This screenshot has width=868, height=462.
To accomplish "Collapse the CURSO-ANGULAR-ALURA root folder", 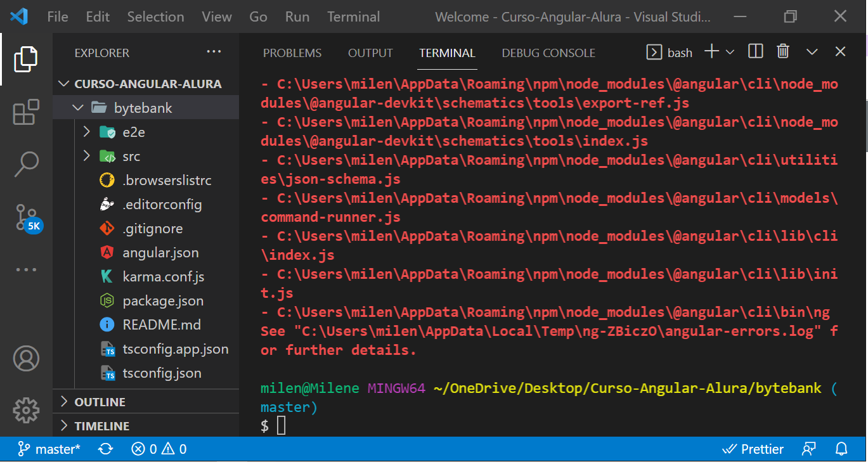I will (146, 84).
